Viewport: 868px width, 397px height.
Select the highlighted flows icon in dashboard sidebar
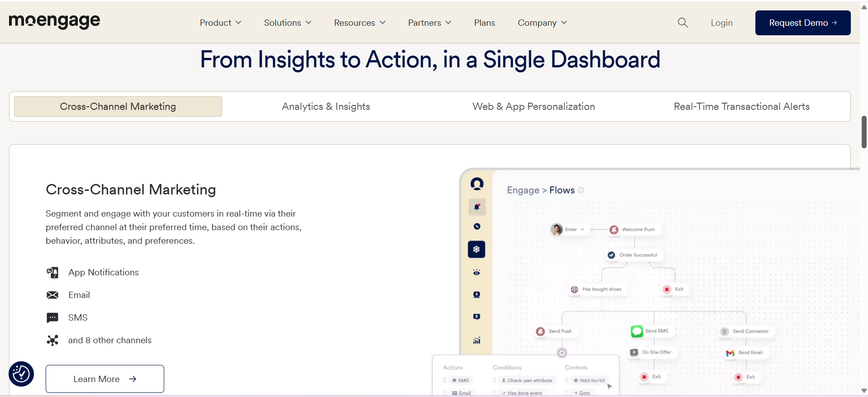pos(476,250)
